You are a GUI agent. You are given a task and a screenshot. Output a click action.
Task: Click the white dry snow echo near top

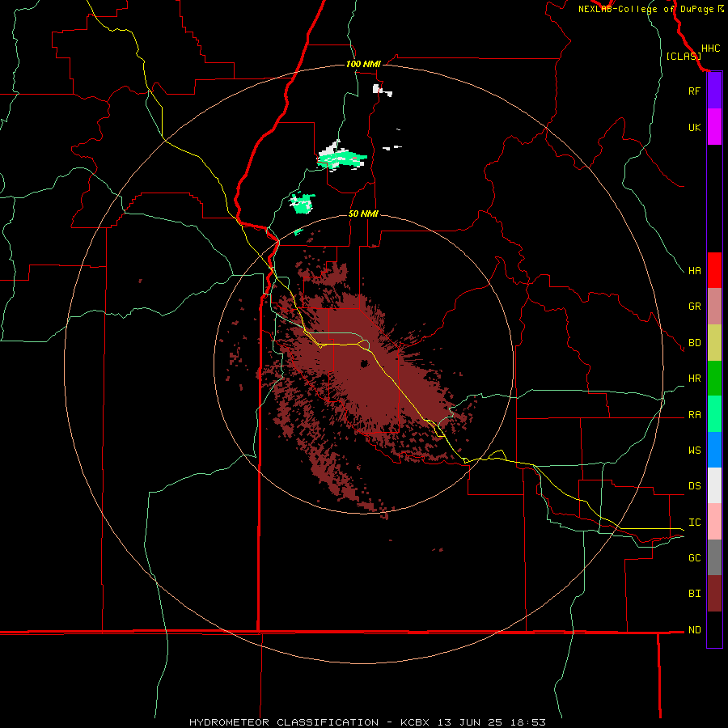pyautogui.click(x=382, y=90)
